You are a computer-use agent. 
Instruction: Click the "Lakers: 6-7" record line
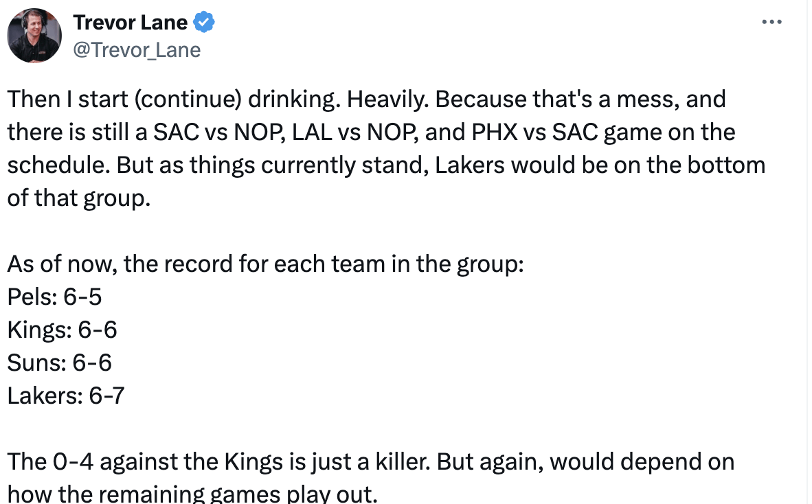65,396
